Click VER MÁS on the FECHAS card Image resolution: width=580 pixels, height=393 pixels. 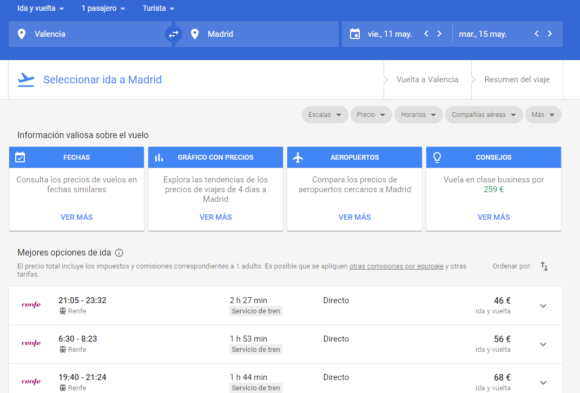[x=77, y=217]
